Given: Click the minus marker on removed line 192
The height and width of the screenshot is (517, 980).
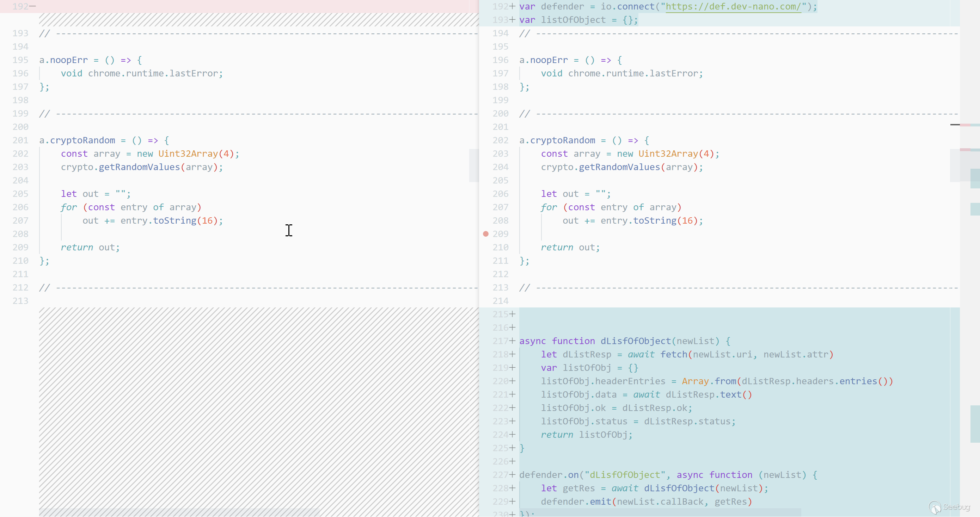Looking at the screenshot, I should tap(33, 6).
